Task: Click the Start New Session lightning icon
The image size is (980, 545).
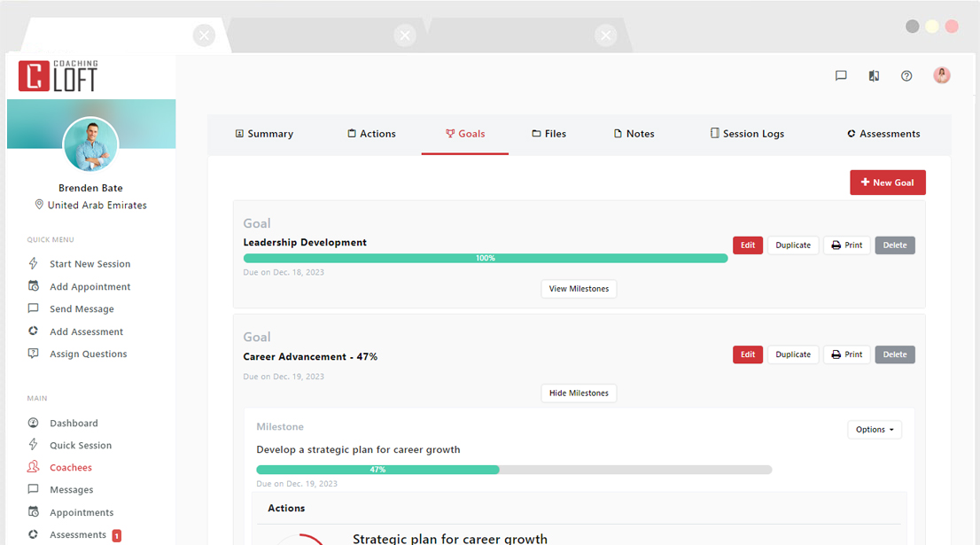Action: (x=34, y=264)
